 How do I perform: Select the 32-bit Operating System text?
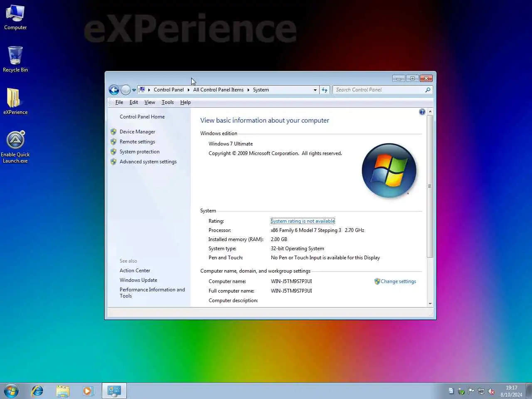tap(297, 249)
